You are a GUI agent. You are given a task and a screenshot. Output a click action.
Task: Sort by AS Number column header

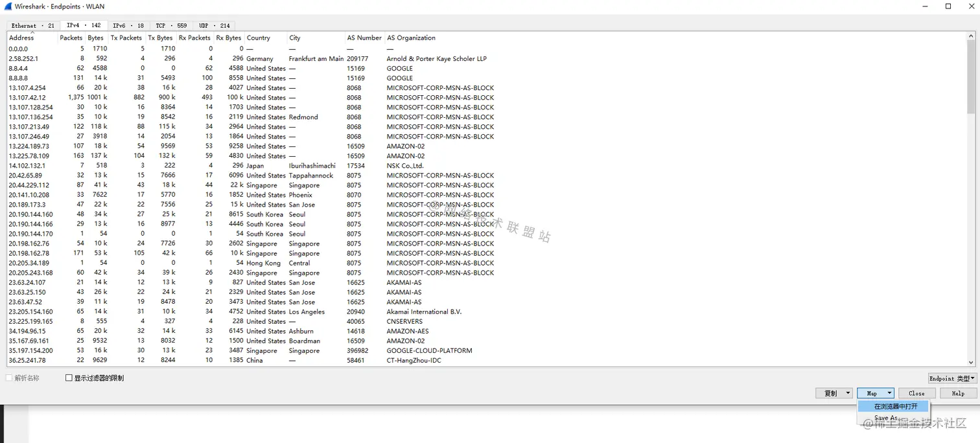pyautogui.click(x=365, y=38)
